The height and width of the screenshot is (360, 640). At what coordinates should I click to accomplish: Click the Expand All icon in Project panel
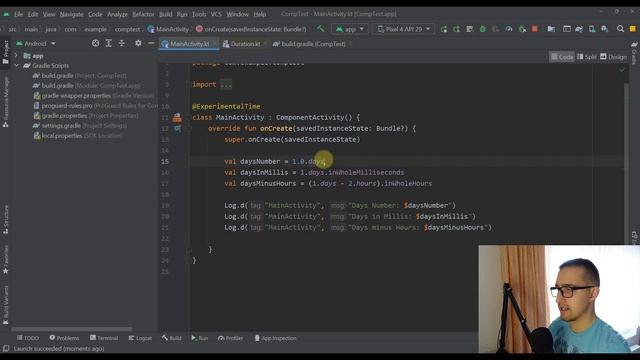pos(109,43)
